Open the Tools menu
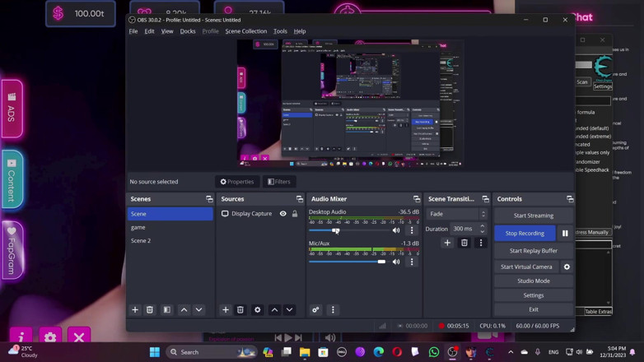Screen dimensions: 644x362 point(280,31)
